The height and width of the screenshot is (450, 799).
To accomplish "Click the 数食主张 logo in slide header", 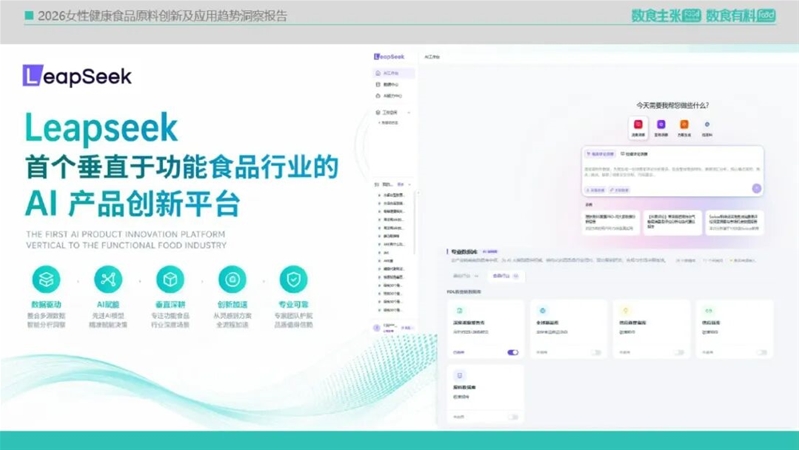I will pos(665,16).
